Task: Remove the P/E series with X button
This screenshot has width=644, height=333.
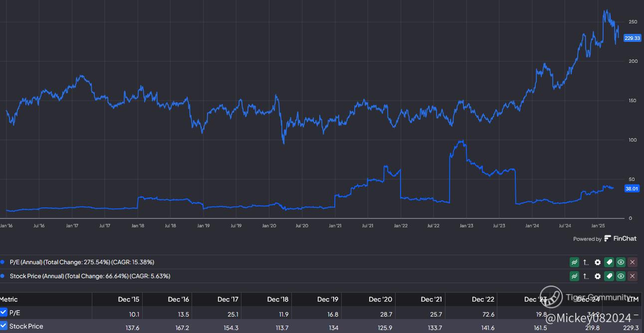Action: point(633,262)
